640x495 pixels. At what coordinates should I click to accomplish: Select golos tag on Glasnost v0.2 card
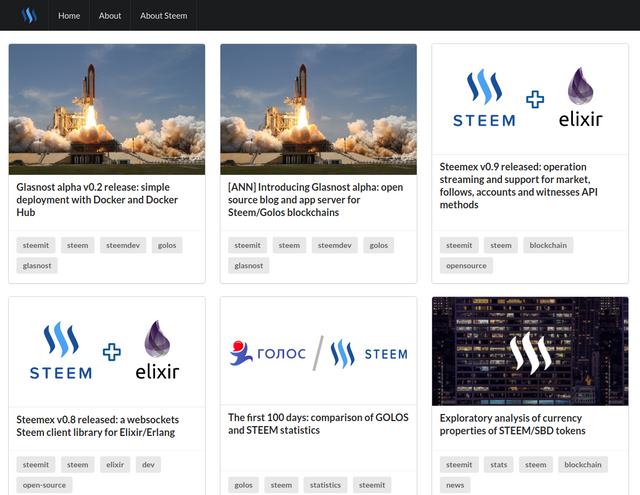tap(167, 245)
